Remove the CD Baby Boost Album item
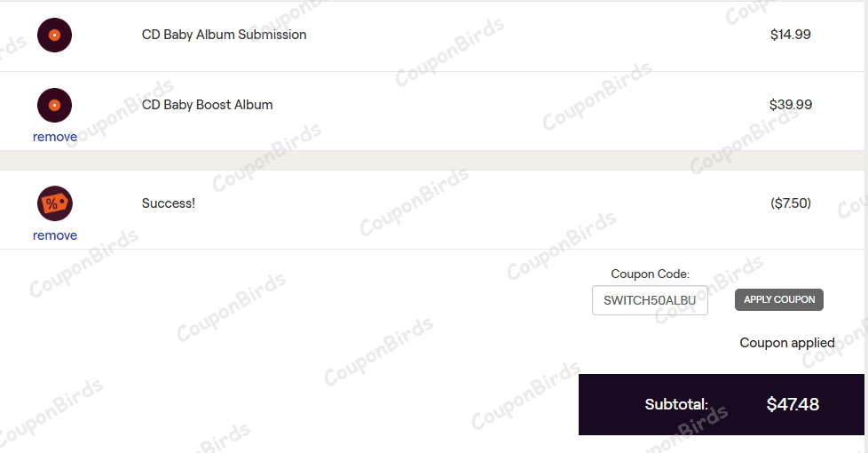 55,137
